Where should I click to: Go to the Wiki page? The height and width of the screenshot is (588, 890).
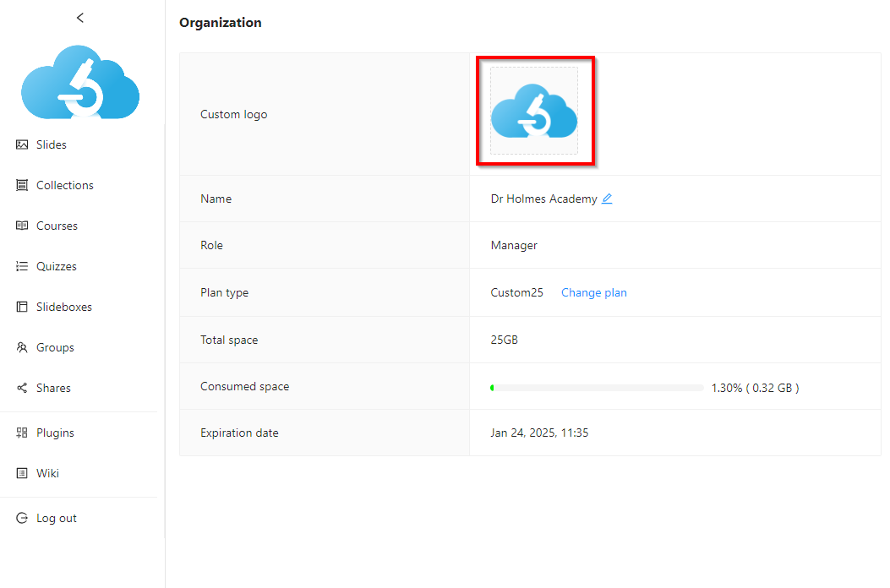pyautogui.click(x=47, y=473)
